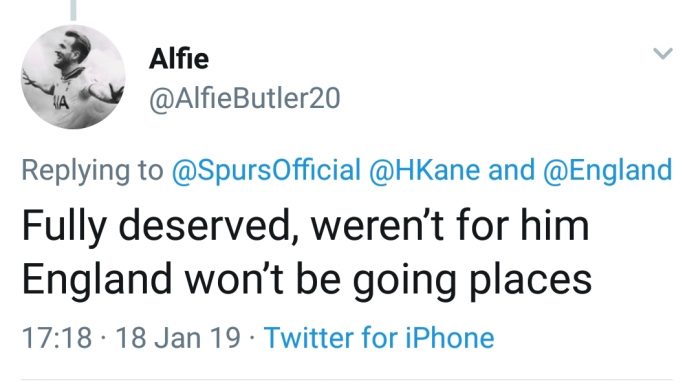
Task: Visit the @HKane mention
Action: coord(424,170)
